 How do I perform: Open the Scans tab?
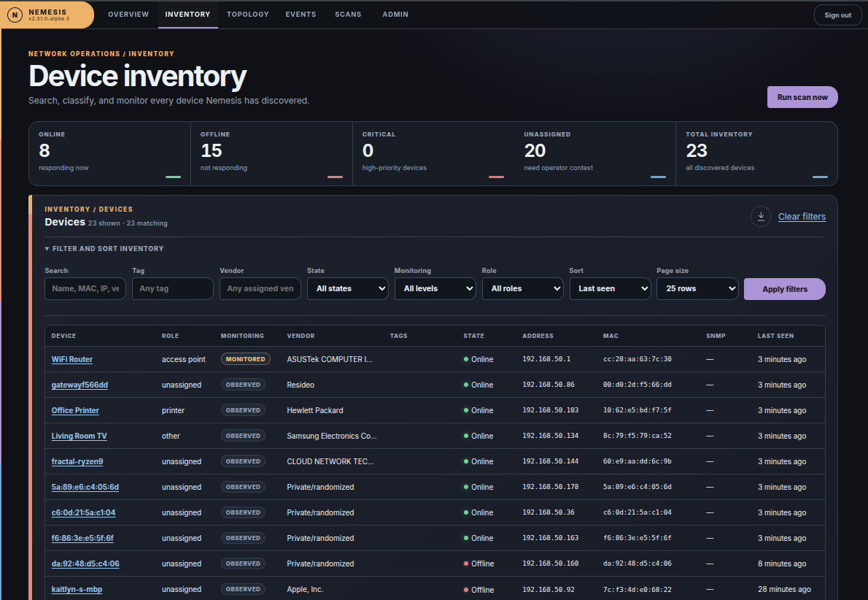(348, 15)
